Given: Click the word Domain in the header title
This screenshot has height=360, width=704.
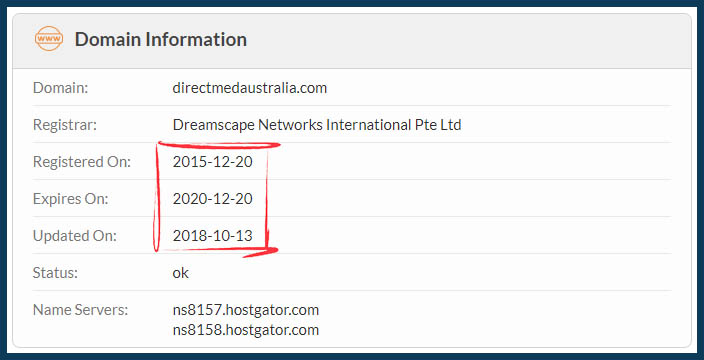Looking at the screenshot, I should 107,39.
